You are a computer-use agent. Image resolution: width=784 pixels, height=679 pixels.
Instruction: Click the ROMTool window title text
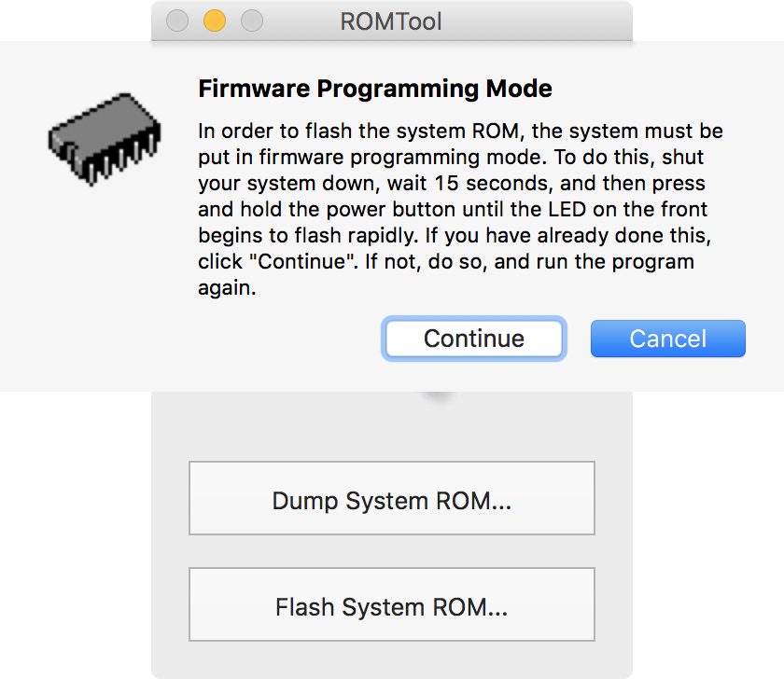pyautogui.click(x=391, y=21)
